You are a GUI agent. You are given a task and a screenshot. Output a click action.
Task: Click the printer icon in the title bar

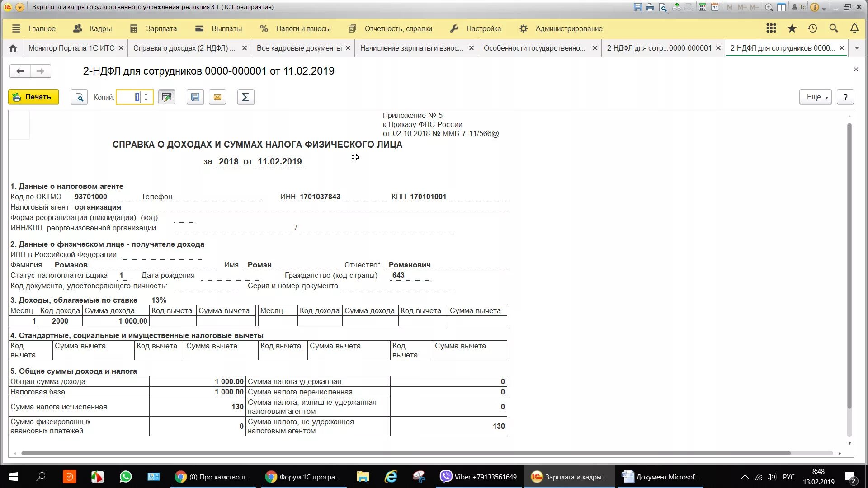click(650, 7)
